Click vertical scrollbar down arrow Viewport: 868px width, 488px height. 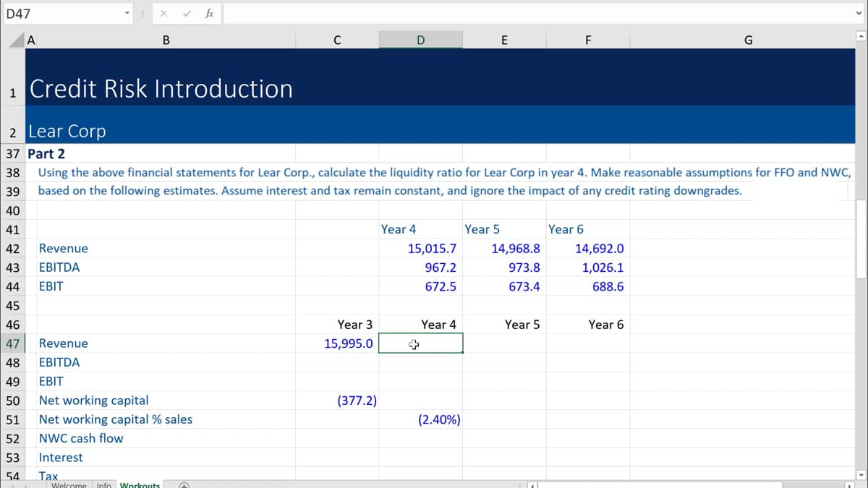(x=861, y=475)
